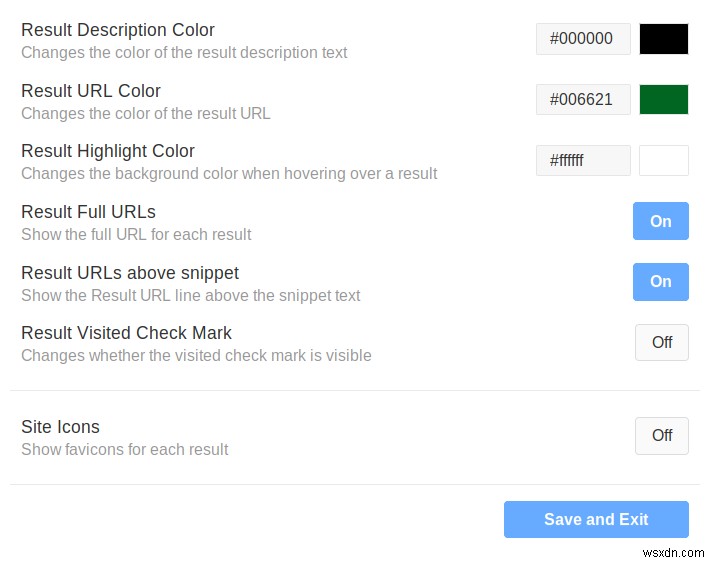Screen dimensions: 716x563
Task: Click the black Result Description Color swatch
Action: coord(664,39)
